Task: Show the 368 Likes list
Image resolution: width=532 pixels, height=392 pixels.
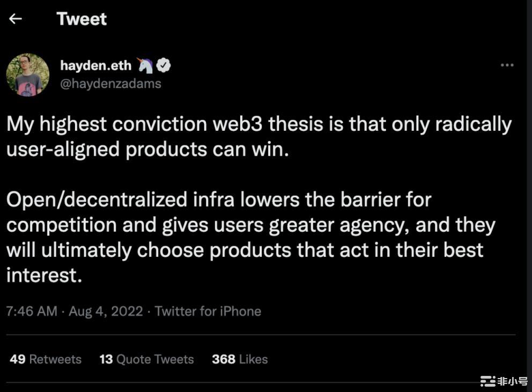Action: tap(240, 359)
